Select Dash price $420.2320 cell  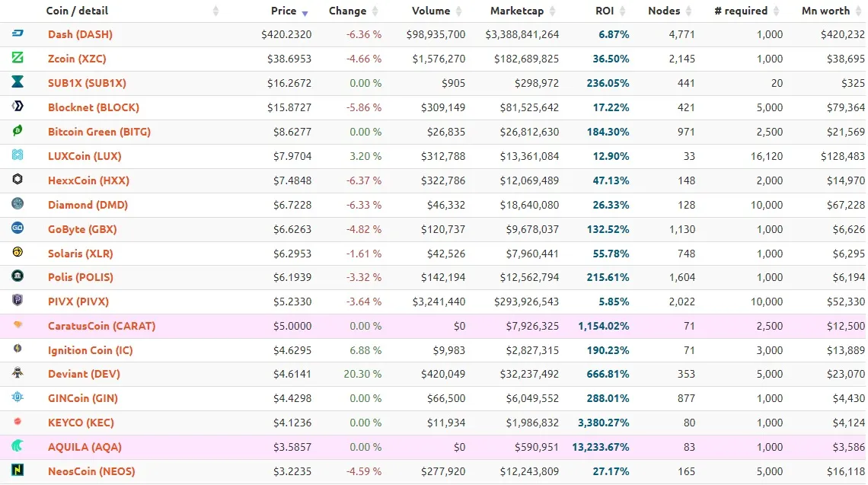pos(286,34)
